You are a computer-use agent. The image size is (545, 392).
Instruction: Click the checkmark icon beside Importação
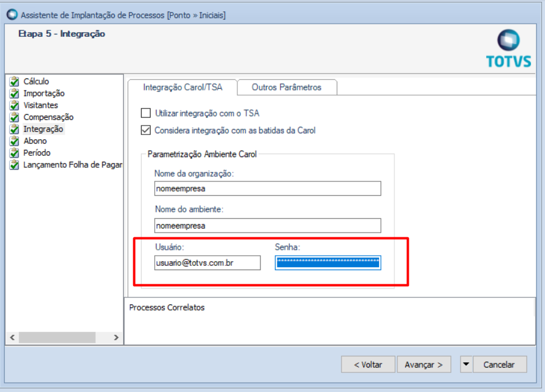click(x=15, y=93)
